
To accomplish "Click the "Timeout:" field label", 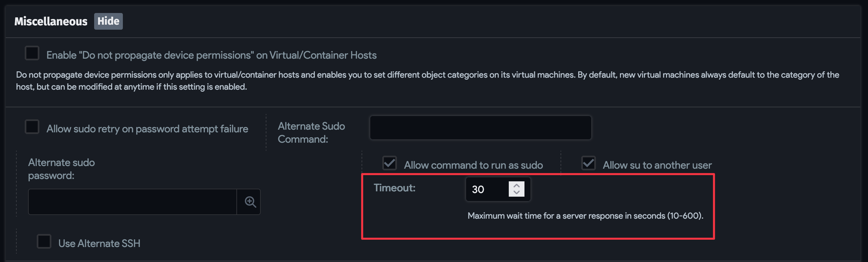I will pyautogui.click(x=394, y=188).
